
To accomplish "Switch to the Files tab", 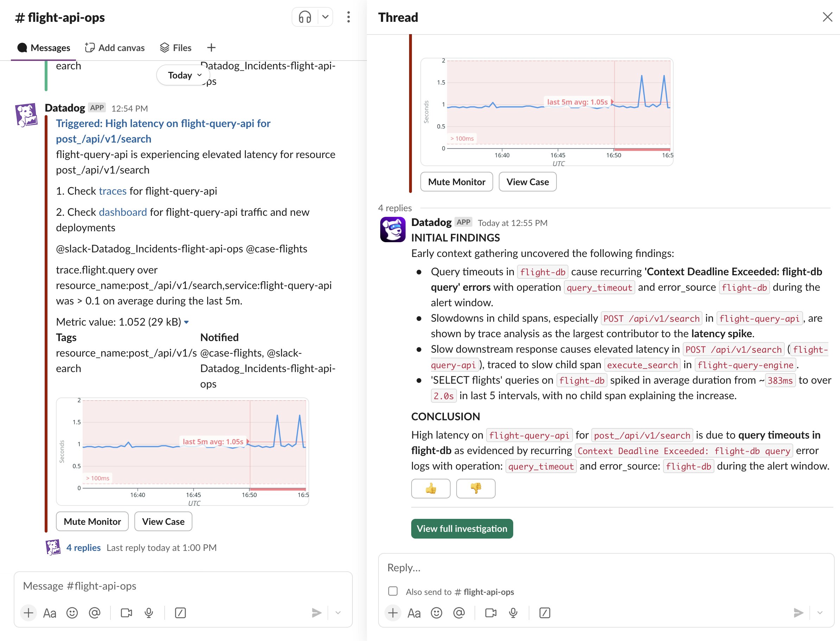I will point(176,48).
